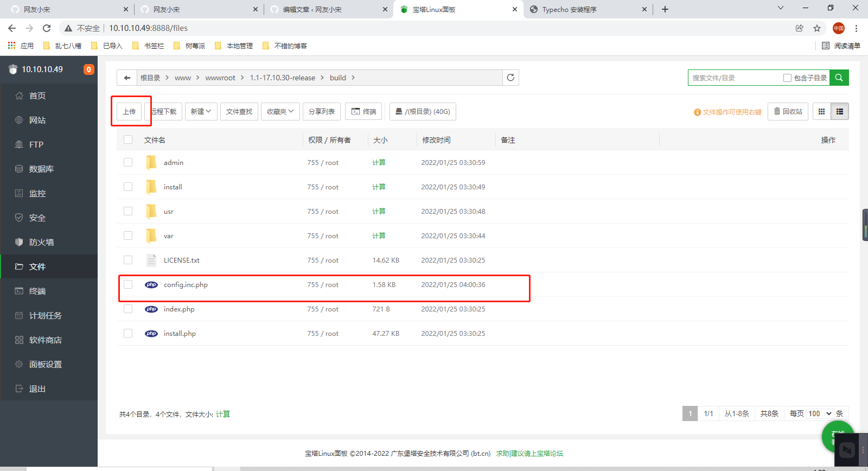Switch to list view layout icon

coord(840,111)
